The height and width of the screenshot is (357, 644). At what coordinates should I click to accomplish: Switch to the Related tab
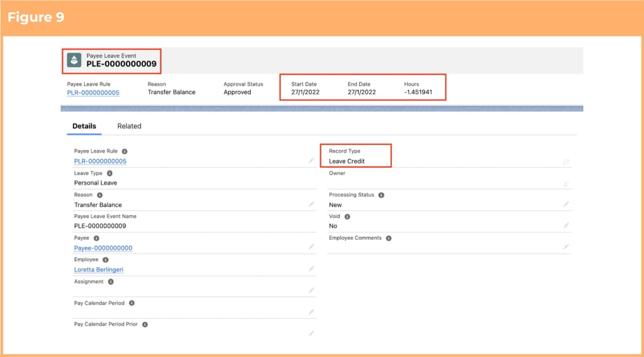[129, 126]
